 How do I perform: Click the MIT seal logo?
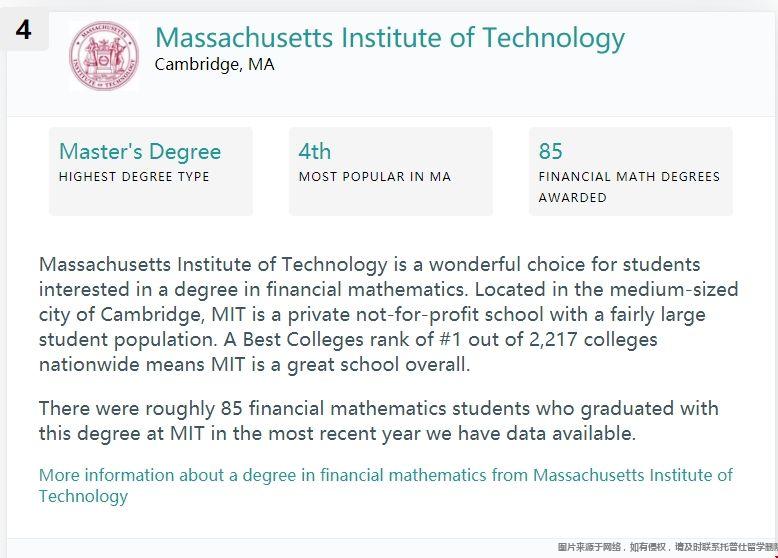click(x=104, y=56)
